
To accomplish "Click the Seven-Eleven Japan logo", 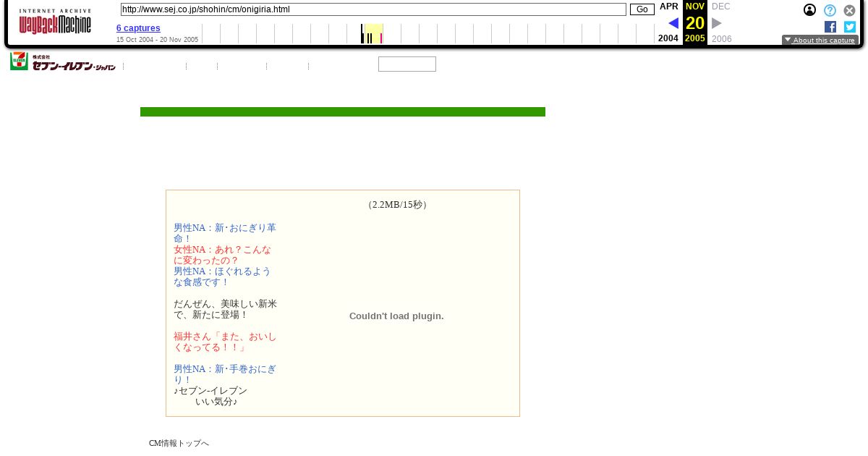I will click(63, 62).
